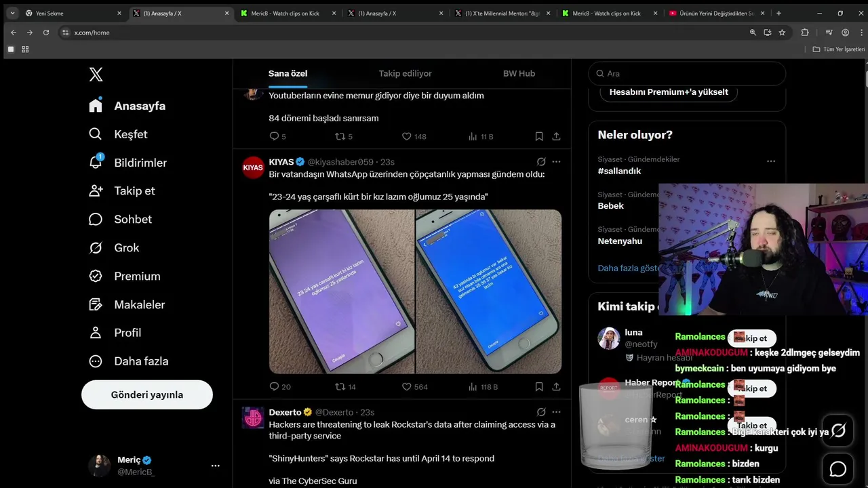The height and width of the screenshot is (488, 868).
Task: Ask Grok about the KIYAS tweet
Action: point(541,162)
